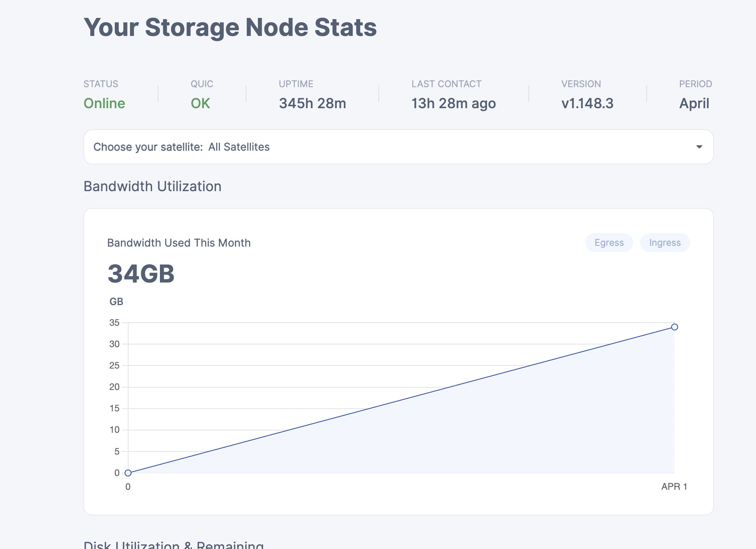The image size is (756, 549).
Task: Click the All Satellites selected text
Action: [239, 147]
